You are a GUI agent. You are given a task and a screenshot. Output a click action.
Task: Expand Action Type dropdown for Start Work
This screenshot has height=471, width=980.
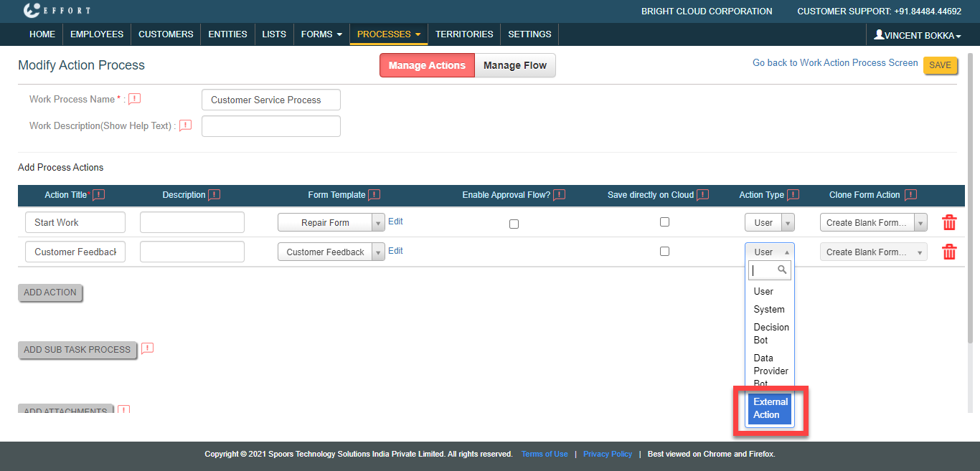(769, 223)
